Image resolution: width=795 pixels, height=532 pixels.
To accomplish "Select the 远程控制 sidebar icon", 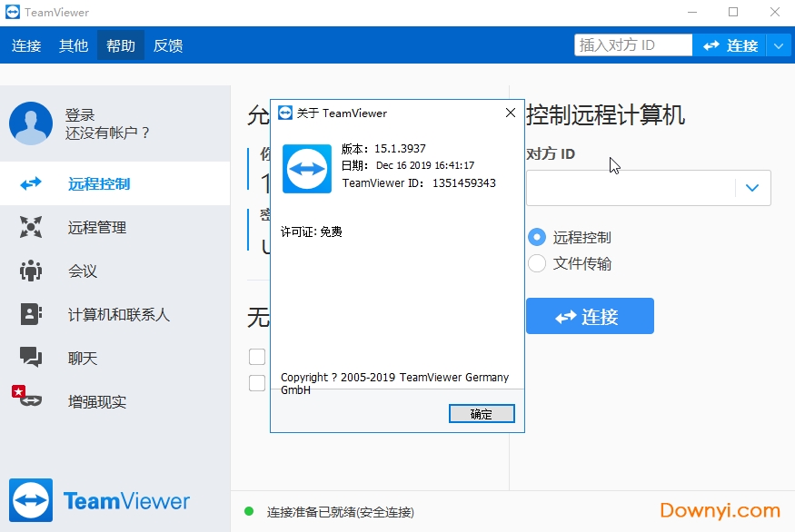I will 30,183.
